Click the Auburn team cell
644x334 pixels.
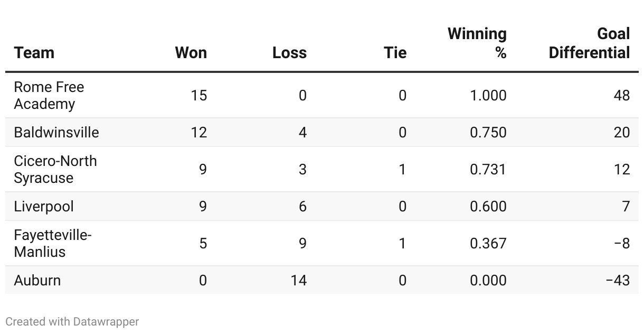point(37,280)
